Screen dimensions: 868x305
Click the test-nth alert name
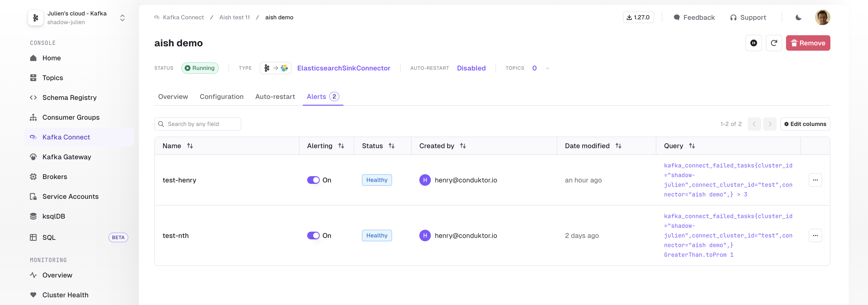click(176, 236)
